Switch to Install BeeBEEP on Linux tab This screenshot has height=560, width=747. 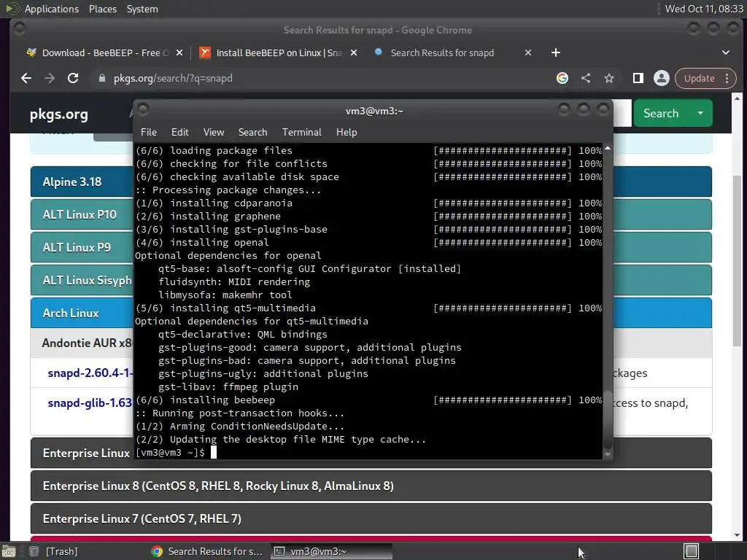click(x=279, y=52)
